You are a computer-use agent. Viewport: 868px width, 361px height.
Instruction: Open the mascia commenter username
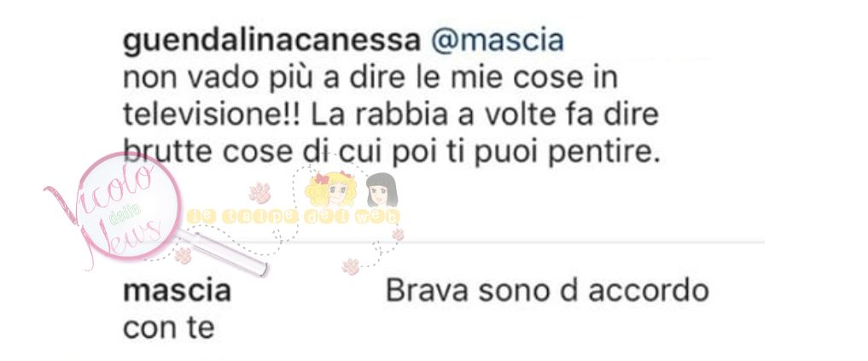pyautogui.click(x=177, y=291)
